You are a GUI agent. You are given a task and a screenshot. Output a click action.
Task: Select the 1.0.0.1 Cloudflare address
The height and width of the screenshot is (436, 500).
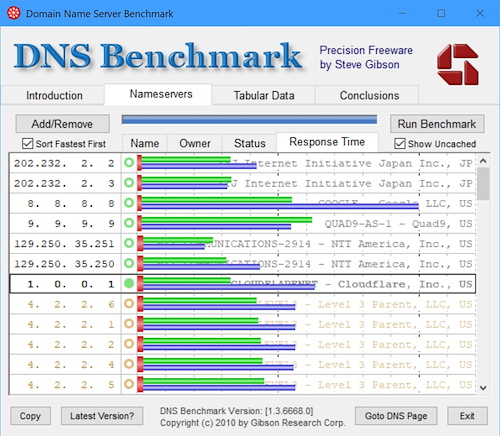(x=71, y=284)
